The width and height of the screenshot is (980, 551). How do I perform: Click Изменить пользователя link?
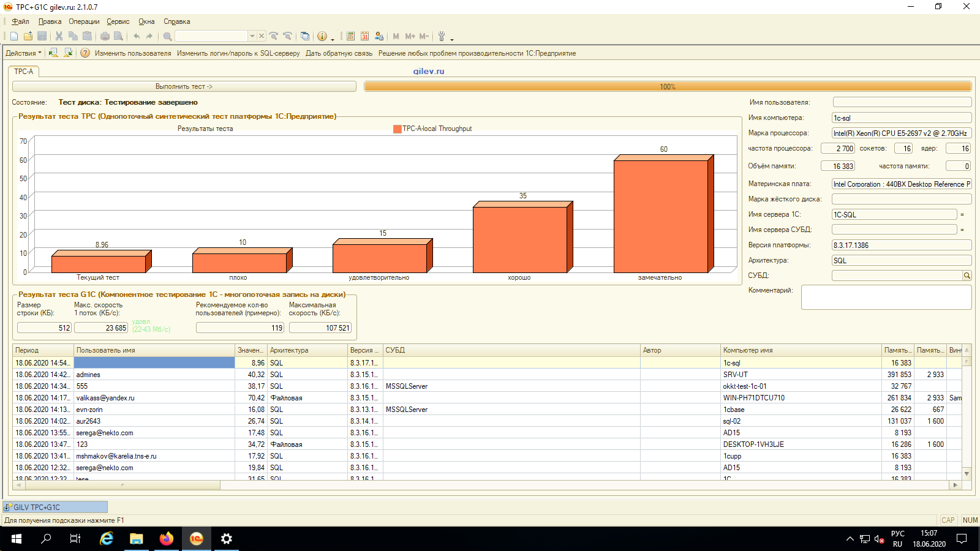(x=133, y=53)
